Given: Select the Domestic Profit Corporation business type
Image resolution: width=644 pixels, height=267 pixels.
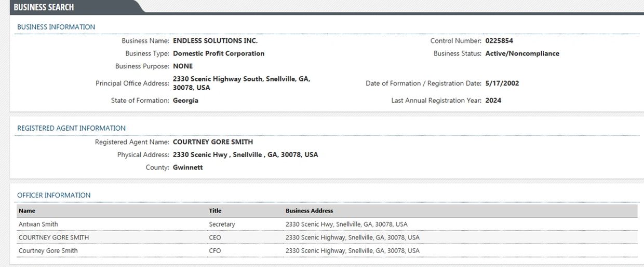Looking at the screenshot, I should tap(219, 53).
